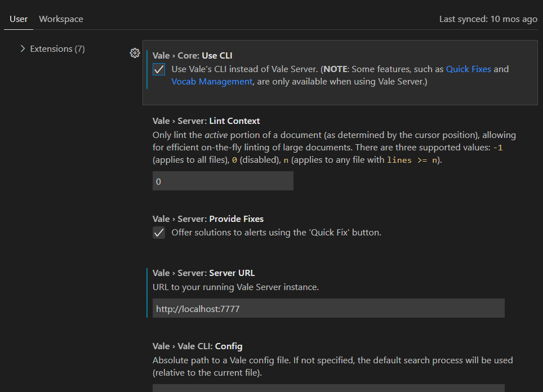Select the Server URL text field
Image resolution: width=543 pixels, height=392 pixels.
[x=328, y=308]
